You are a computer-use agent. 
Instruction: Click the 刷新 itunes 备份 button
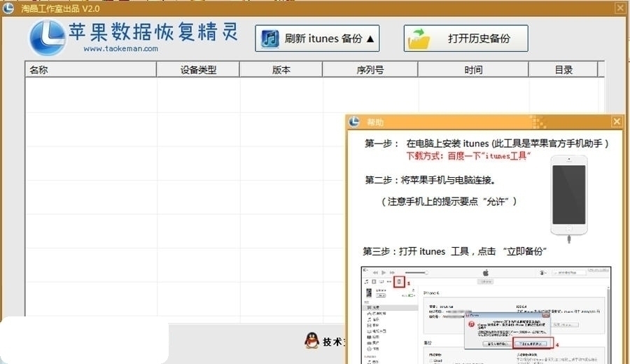coord(317,38)
